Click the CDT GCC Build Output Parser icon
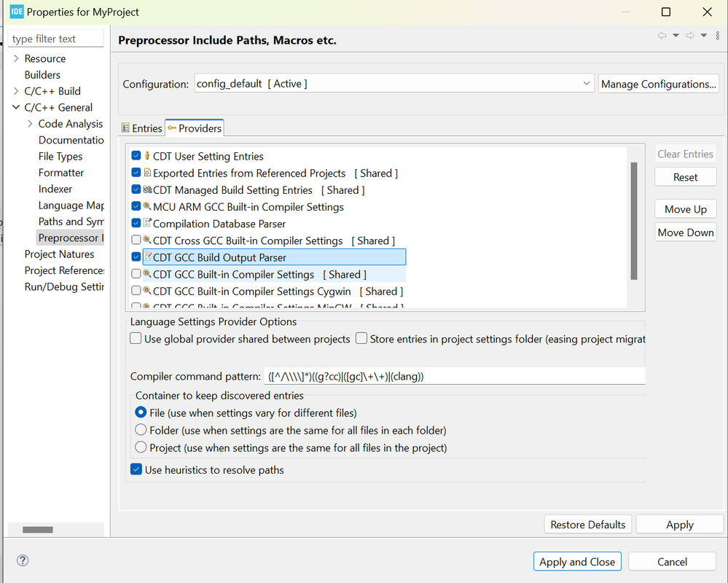The width and height of the screenshot is (728, 583). pos(147,257)
